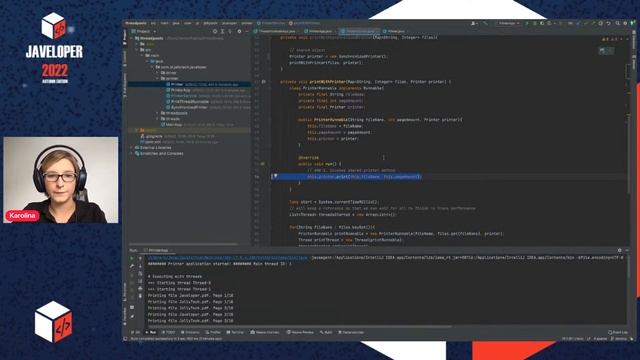
Task: Expand Scratches and Consoles node
Action: [131, 153]
